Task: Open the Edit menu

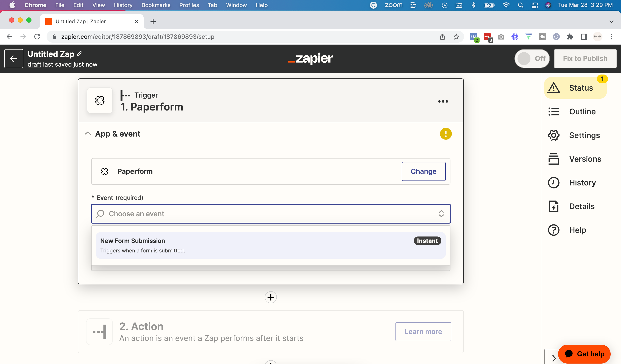Action: point(78,5)
